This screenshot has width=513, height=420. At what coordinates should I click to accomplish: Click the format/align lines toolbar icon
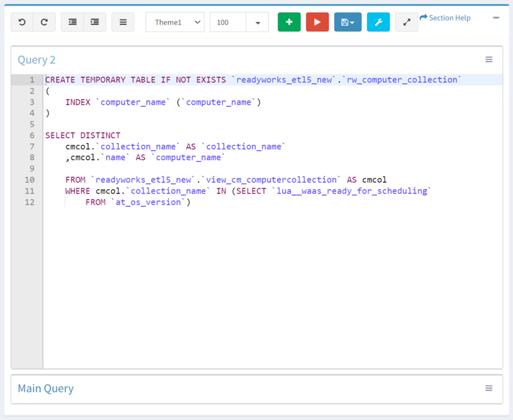(123, 22)
